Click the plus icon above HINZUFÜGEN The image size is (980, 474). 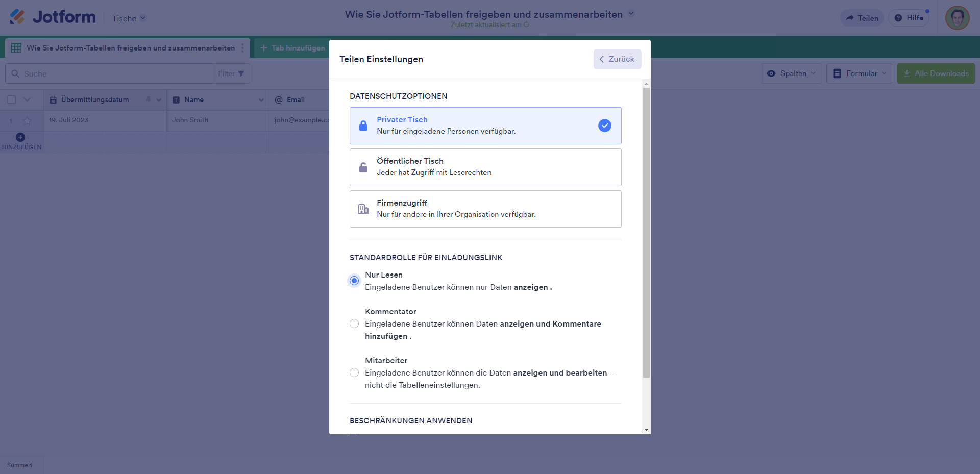click(20, 137)
